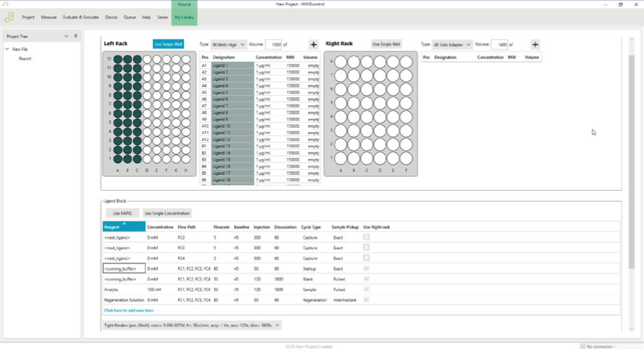Click the WAVEcontrol logo icon
Viewport: 644px width, 349px height.
point(9,17)
